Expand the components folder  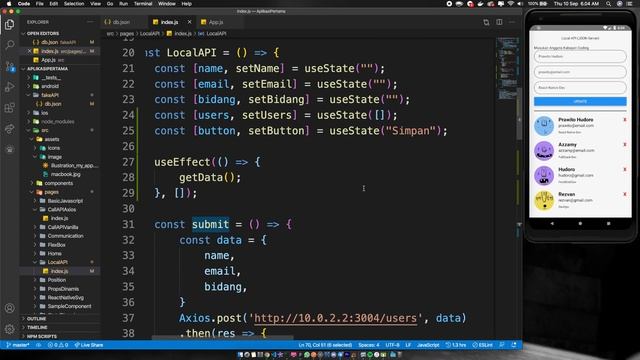pos(61,183)
